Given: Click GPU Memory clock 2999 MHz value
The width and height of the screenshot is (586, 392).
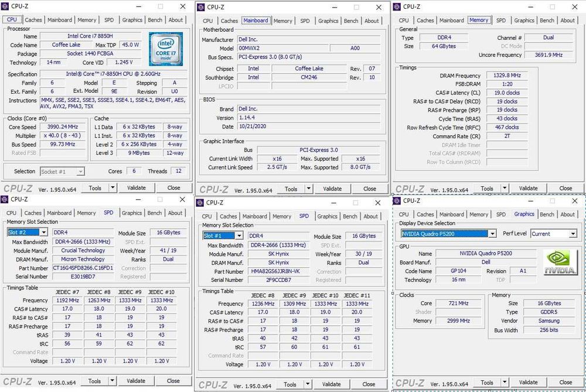Looking at the screenshot, I should coord(458,321).
